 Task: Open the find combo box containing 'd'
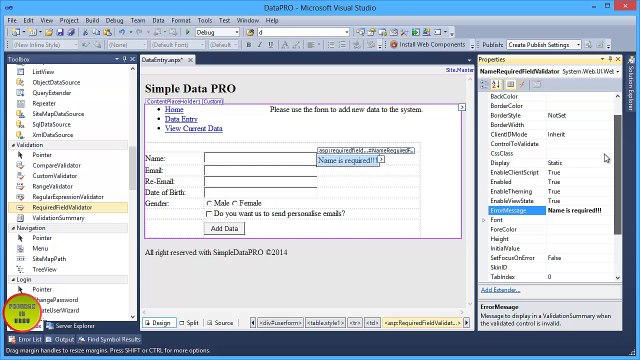click(x=304, y=32)
